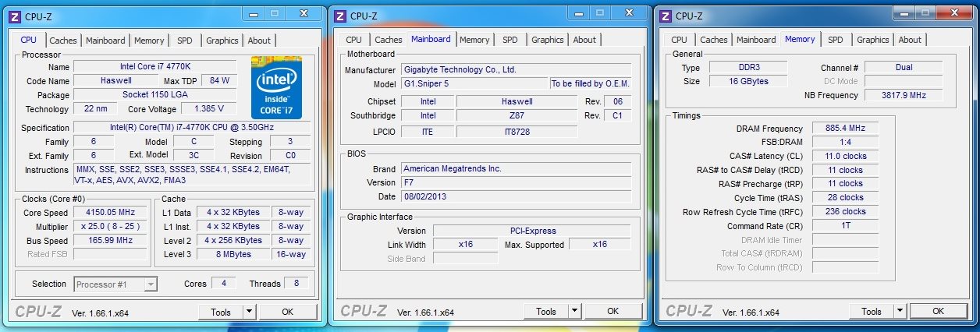Click the Tools button in Memory window
Screen dimensions: 980x332
click(872, 312)
